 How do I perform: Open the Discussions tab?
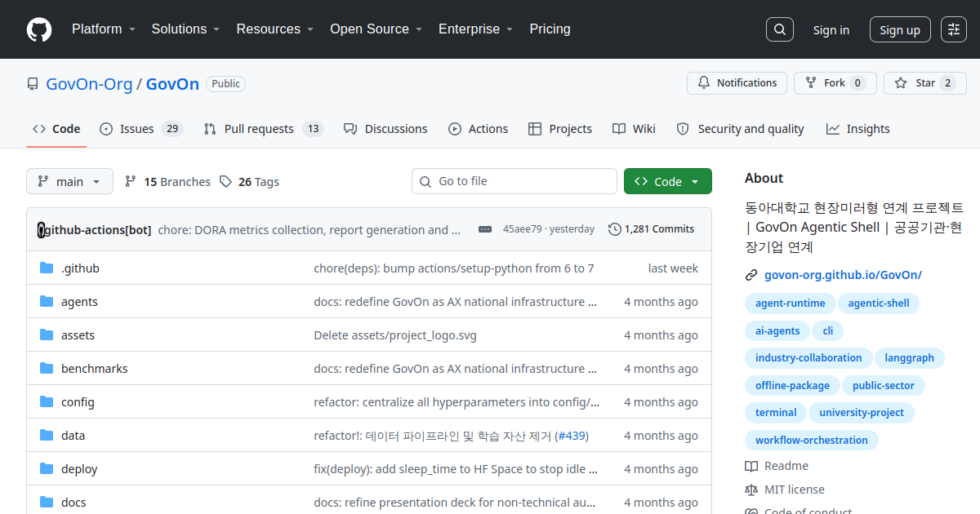pyautogui.click(x=385, y=129)
